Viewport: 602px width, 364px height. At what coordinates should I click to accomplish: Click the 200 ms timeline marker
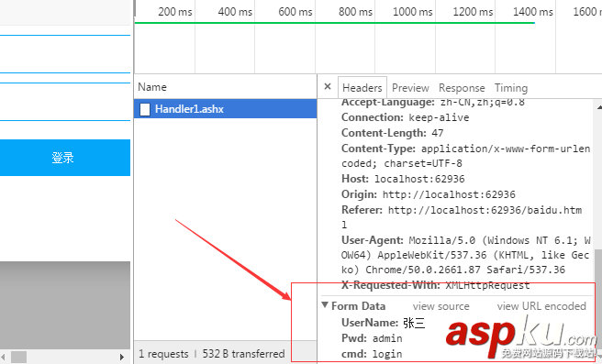tap(174, 12)
